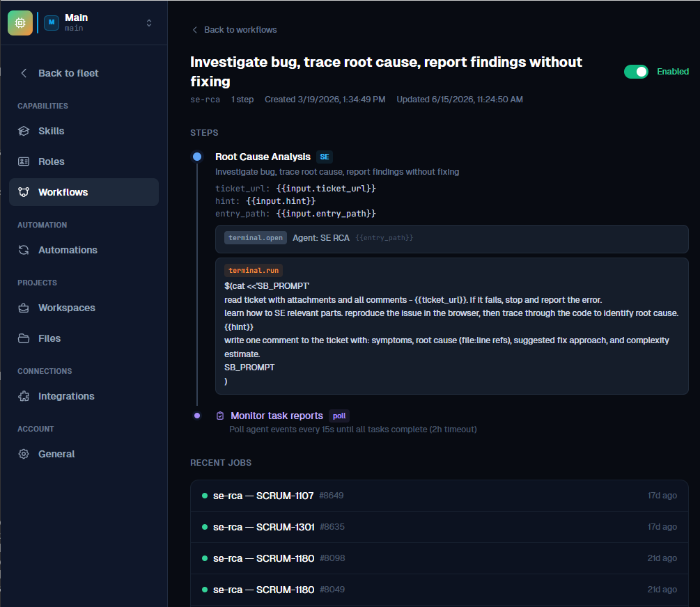Click the {{input.ticket_url}} parameter value
700x607 pixels.
point(326,189)
